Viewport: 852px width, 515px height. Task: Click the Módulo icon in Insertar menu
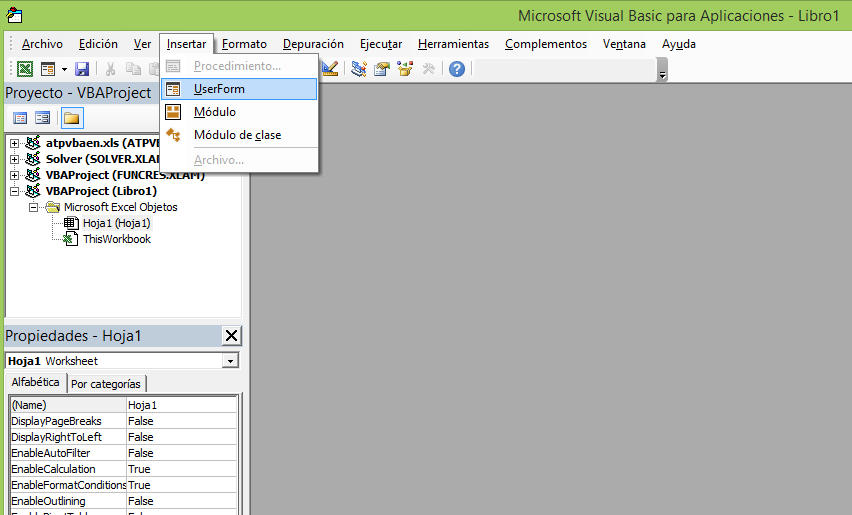click(x=173, y=112)
